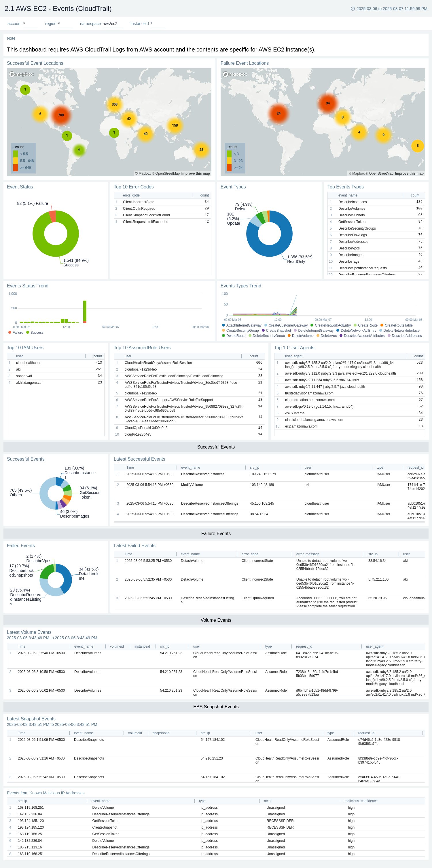Sort Top Events Types by event_name column
This screenshot has height=868, width=432.
coord(348,195)
